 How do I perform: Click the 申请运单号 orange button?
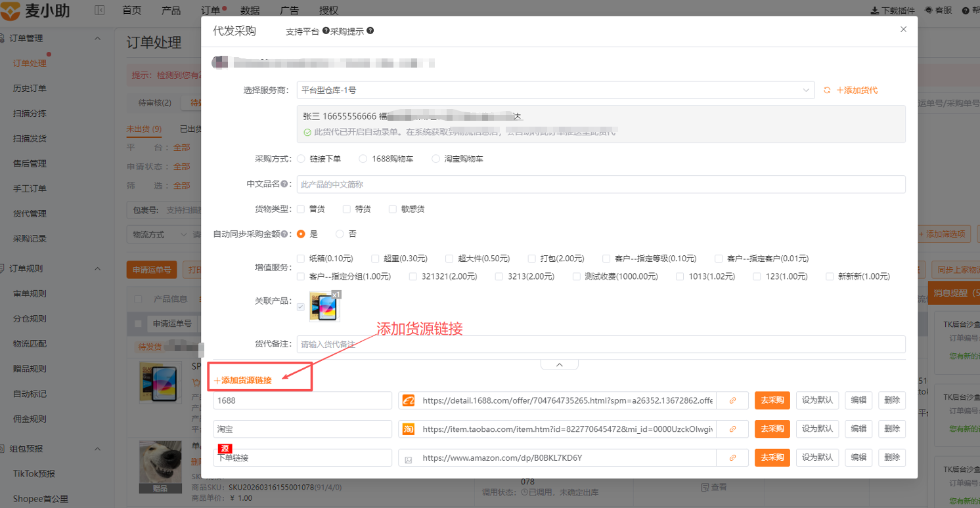click(x=152, y=270)
